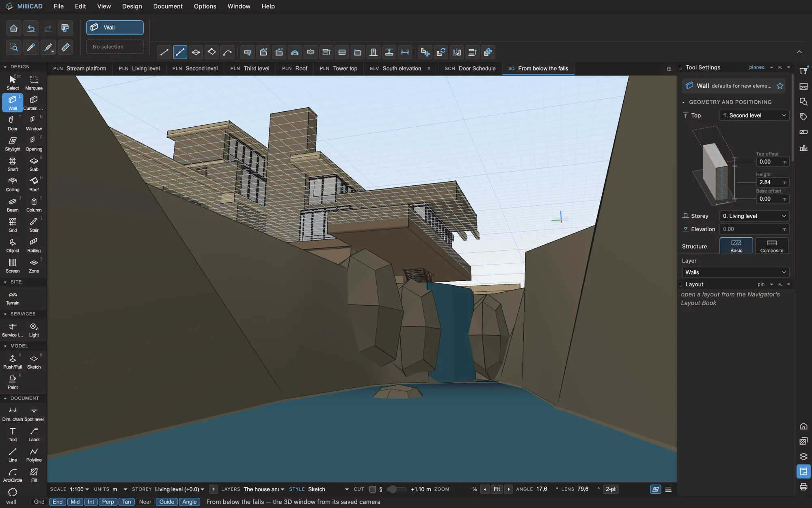The width and height of the screenshot is (812, 508).
Task: Activate the Push/Pull tool
Action: [13, 361]
